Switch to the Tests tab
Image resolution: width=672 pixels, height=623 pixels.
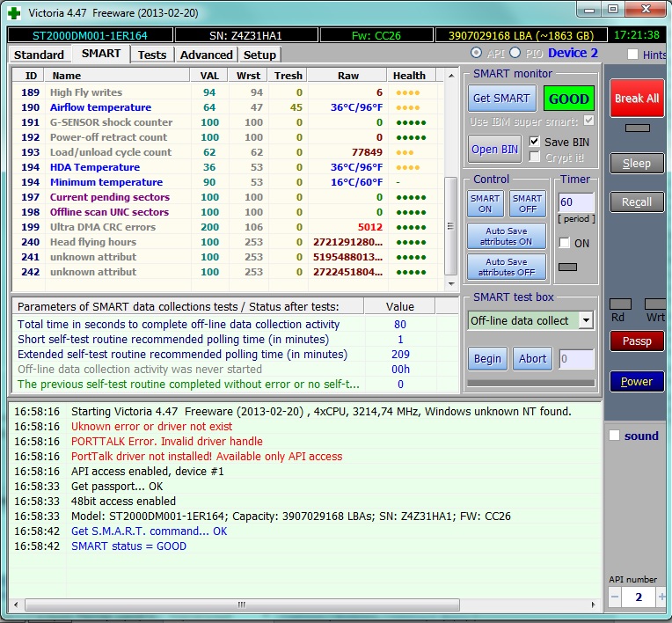point(151,55)
